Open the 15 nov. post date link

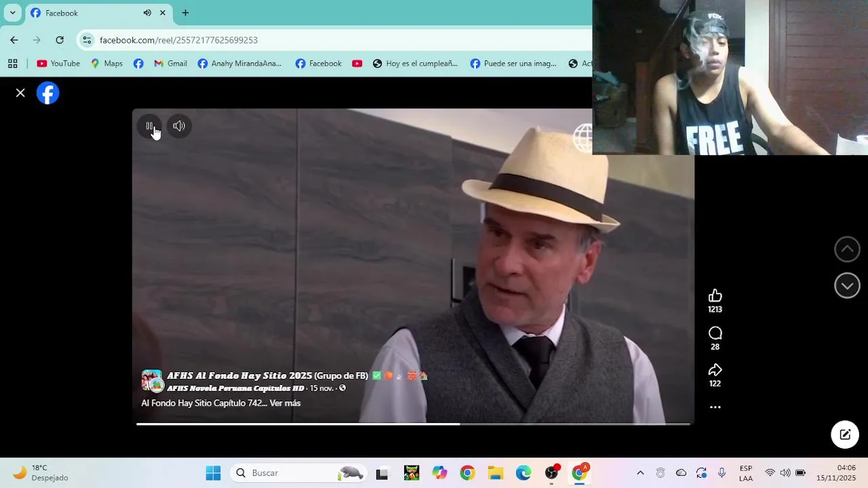tap(321, 388)
